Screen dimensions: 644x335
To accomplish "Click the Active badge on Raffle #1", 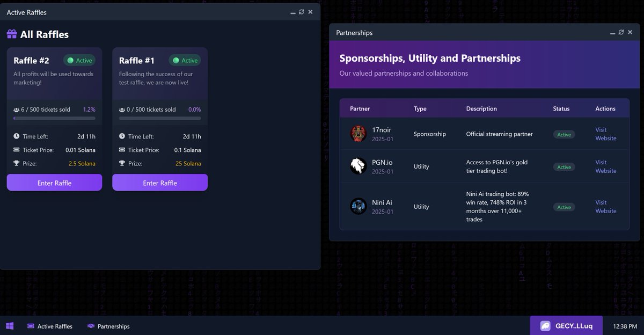I will click(185, 61).
